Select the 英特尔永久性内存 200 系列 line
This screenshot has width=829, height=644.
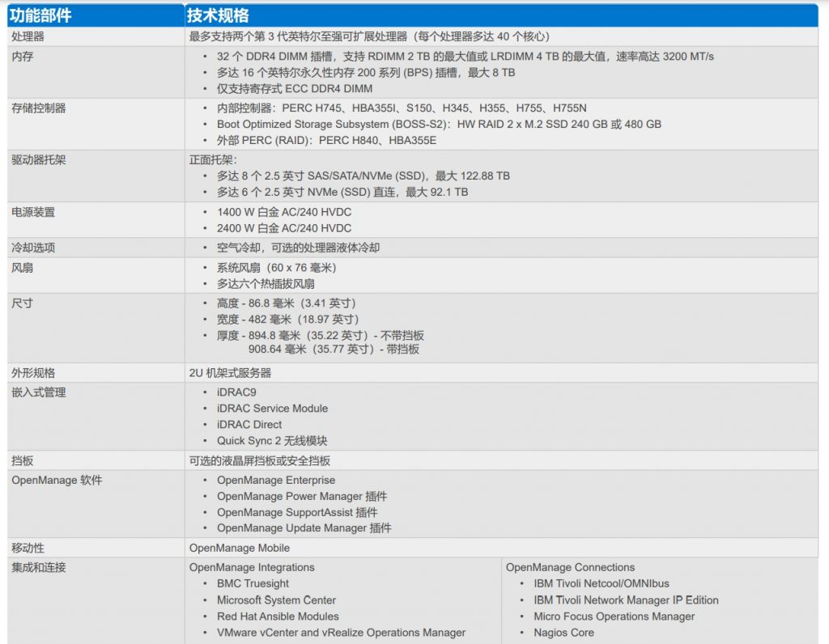click(x=366, y=72)
